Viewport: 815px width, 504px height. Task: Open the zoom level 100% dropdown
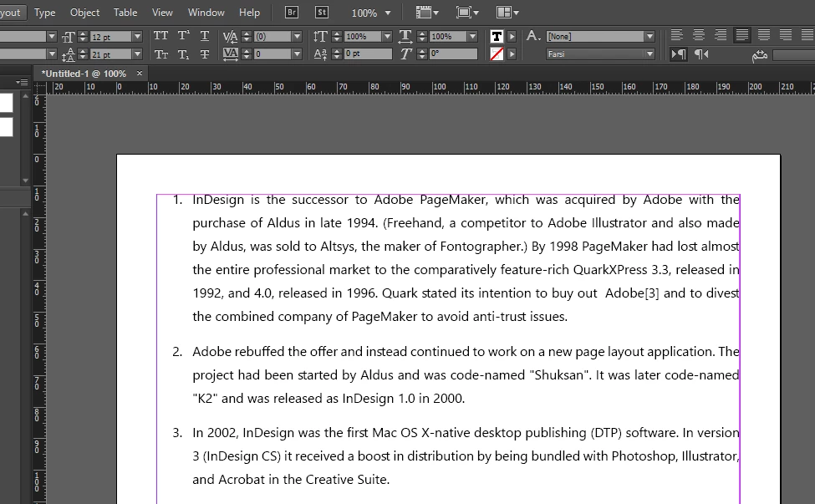388,13
